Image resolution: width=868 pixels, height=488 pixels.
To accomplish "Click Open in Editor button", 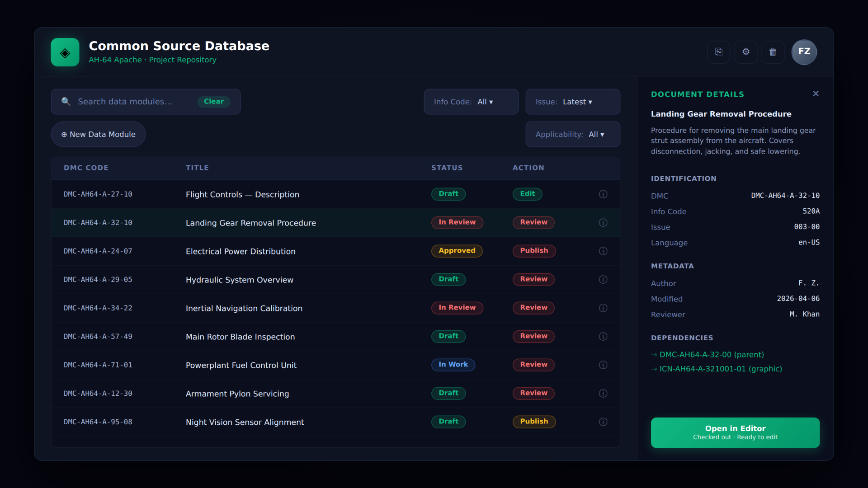I will tap(735, 432).
